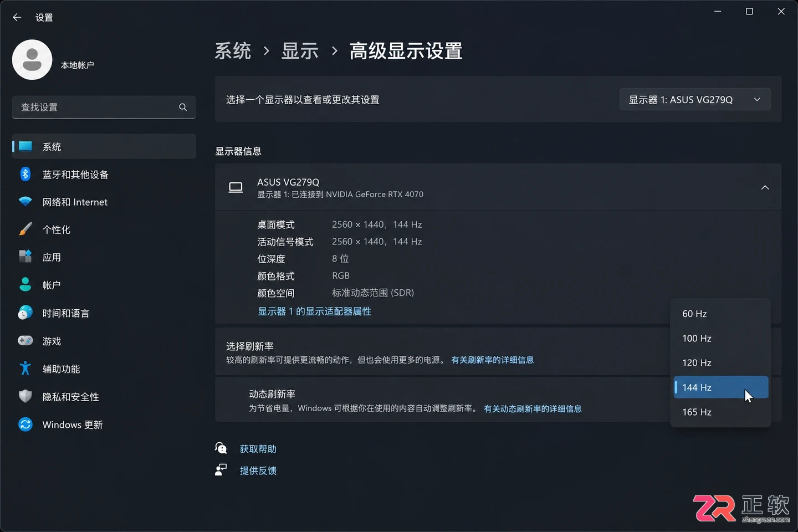
Task: Open 显示器 1 的显示适配器属性 link
Action: [314, 311]
